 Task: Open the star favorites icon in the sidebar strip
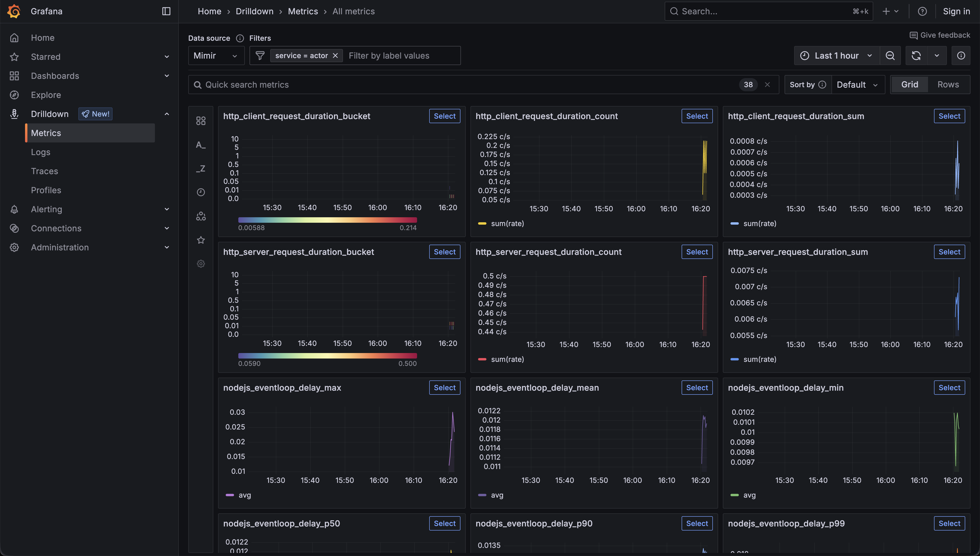tap(201, 240)
